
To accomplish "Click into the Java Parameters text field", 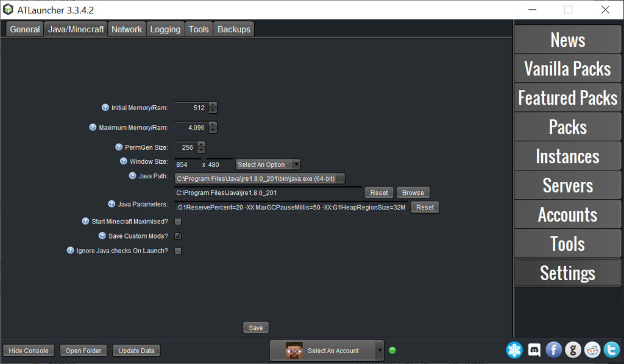I will pyautogui.click(x=291, y=208).
